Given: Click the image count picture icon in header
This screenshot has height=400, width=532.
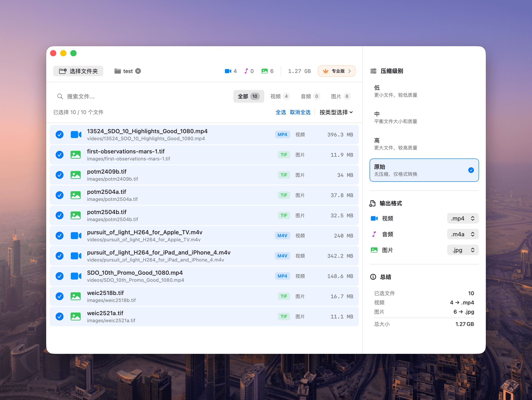Looking at the screenshot, I should 264,71.
